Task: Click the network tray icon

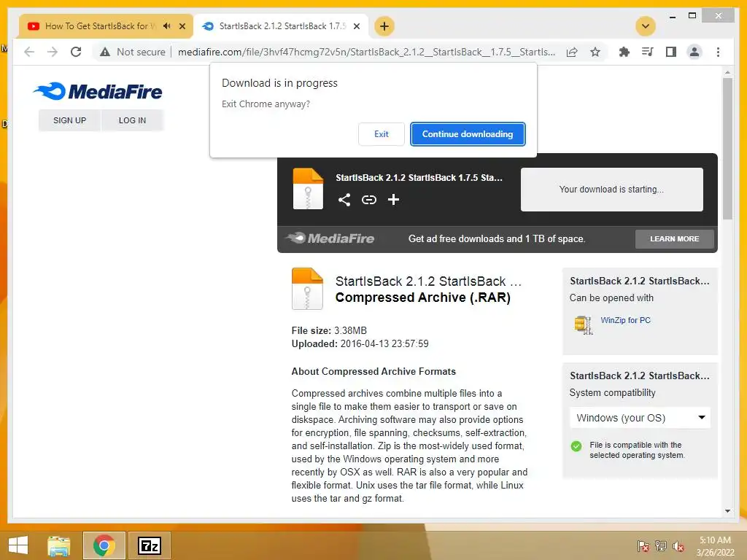Action: click(x=661, y=546)
